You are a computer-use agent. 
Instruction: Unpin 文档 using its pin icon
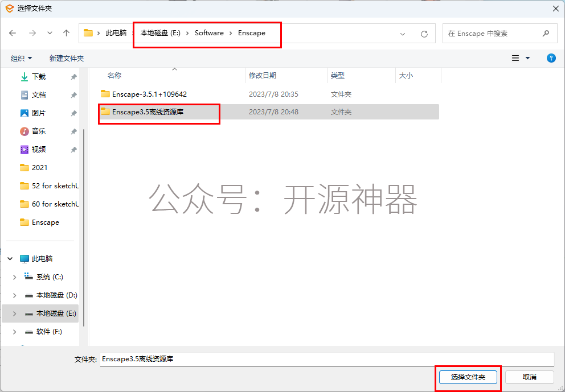[x=73, y=95]
